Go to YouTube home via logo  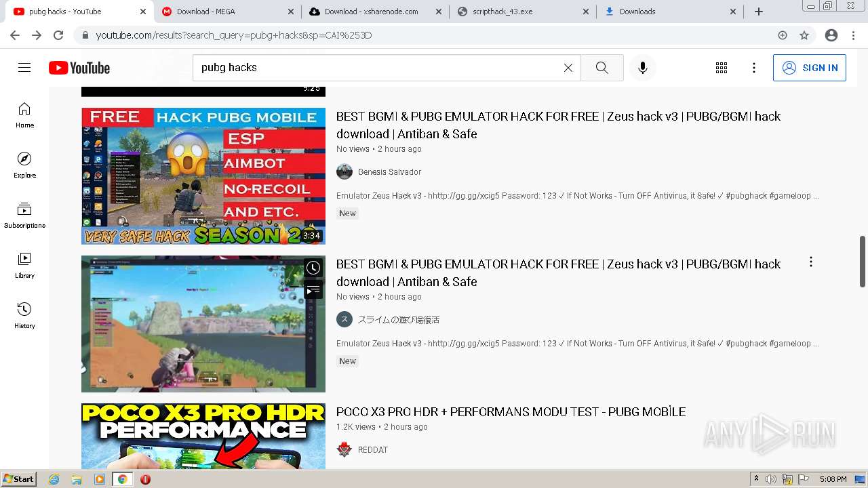point(79,68)
